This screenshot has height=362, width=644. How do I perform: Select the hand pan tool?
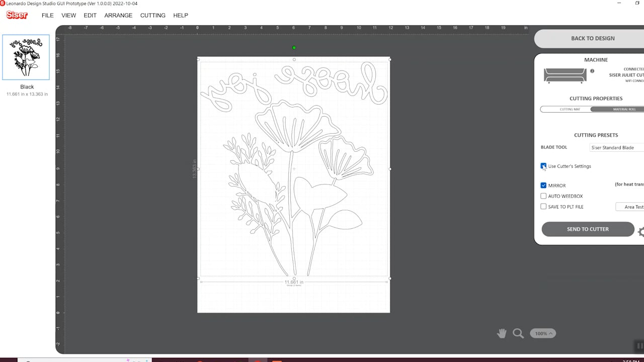click(x=501, y=333)
